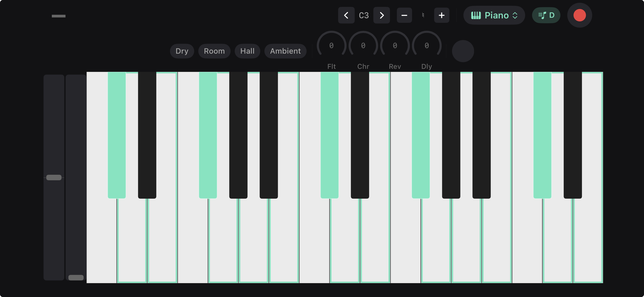Enable the Hall reverb preset

coord(247,51)
